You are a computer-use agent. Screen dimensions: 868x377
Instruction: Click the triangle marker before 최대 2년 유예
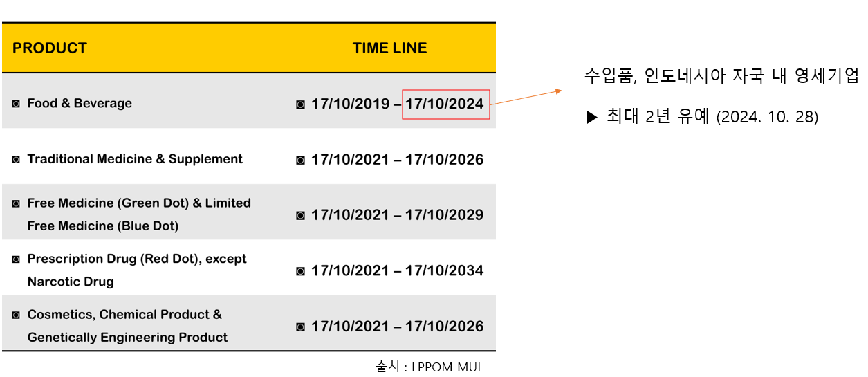pyautogui.click(x=591, y=118)
